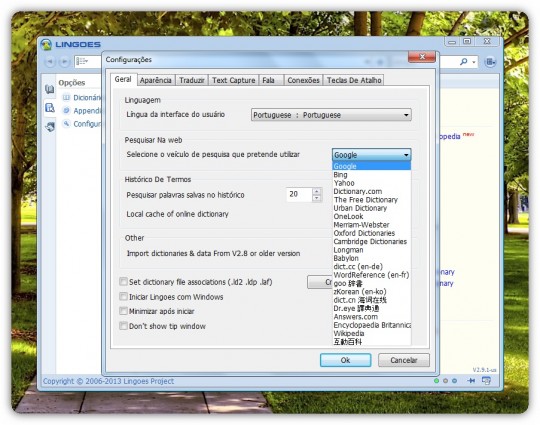
Task: Select Oxford Dictionaries option
Action: pyautogui.click(x=372, y=233)
